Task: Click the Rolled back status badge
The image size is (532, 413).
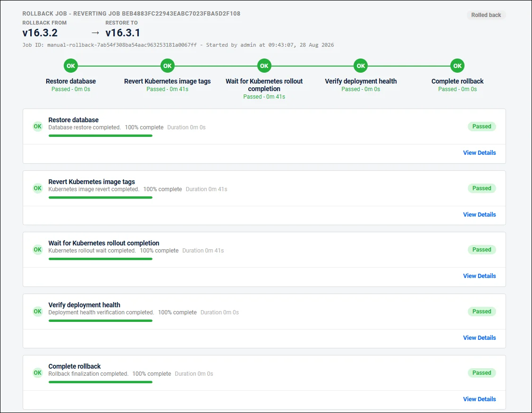Action: [486, 15]
